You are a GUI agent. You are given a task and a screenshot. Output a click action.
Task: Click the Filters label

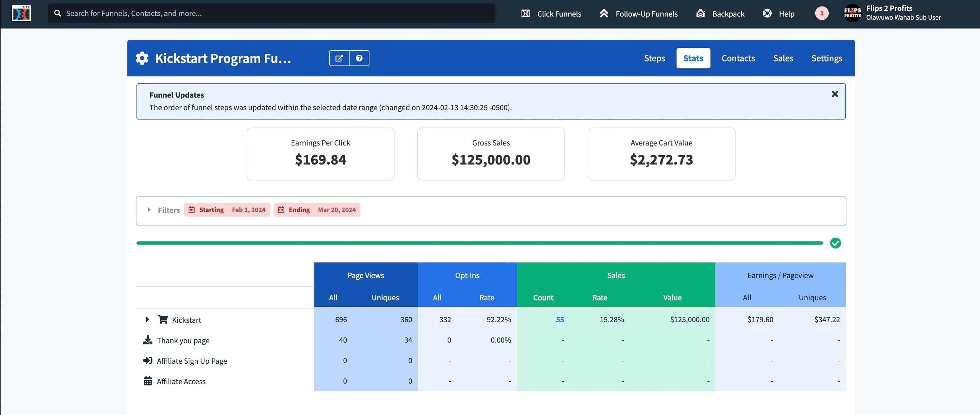[169, 210]
